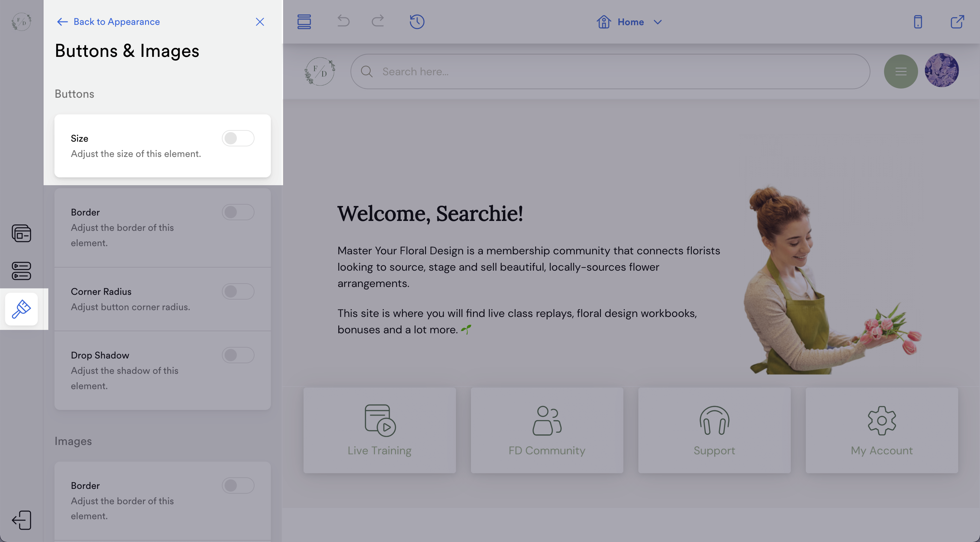Open the sections stack icon
Image resolution: width=980 pixels, height=542 pixels.
coord(304,22)
